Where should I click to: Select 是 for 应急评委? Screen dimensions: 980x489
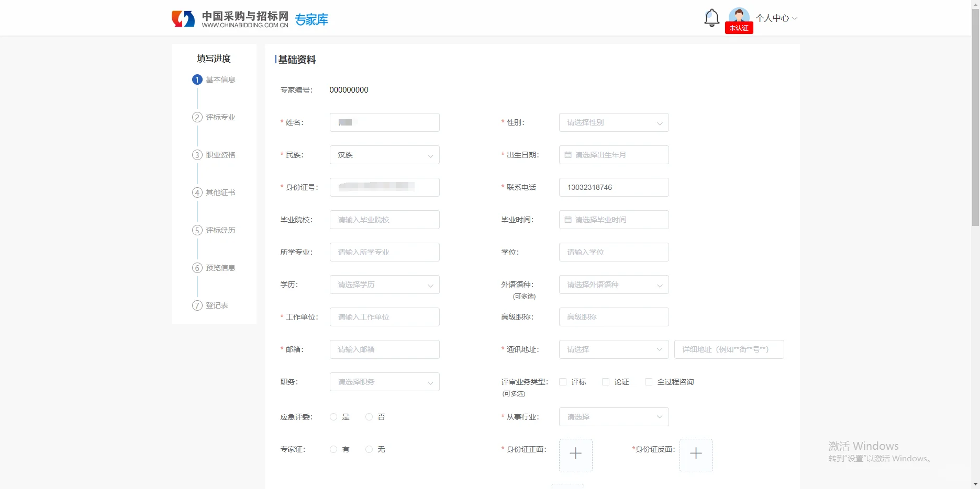click(x=333, y=417)
